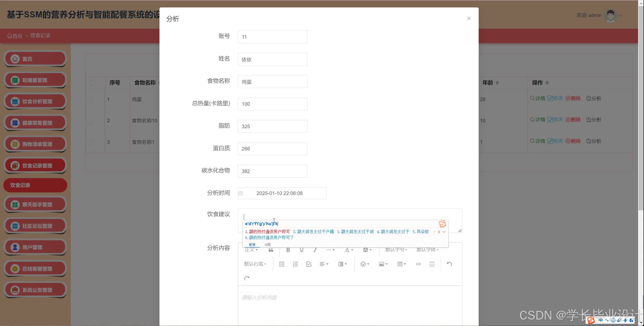The width and height of the screenshot is (644, 326).
Task: Toggle bold formatting in analysis editor
Action: click(288, 250)
